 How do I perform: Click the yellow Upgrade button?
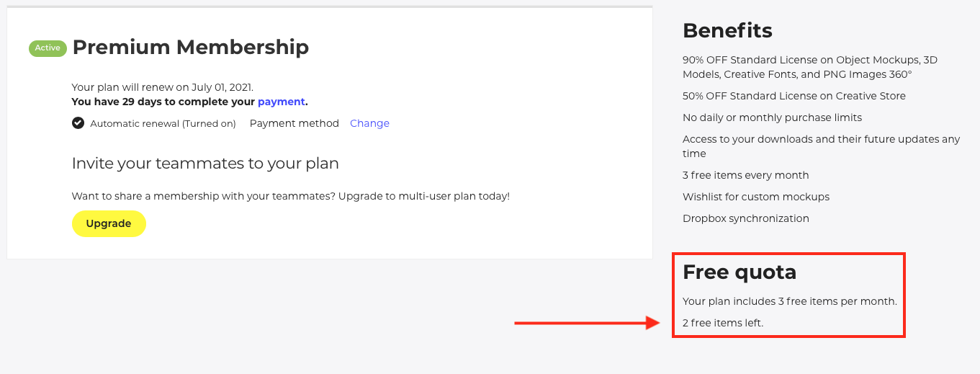coord(109,223)
